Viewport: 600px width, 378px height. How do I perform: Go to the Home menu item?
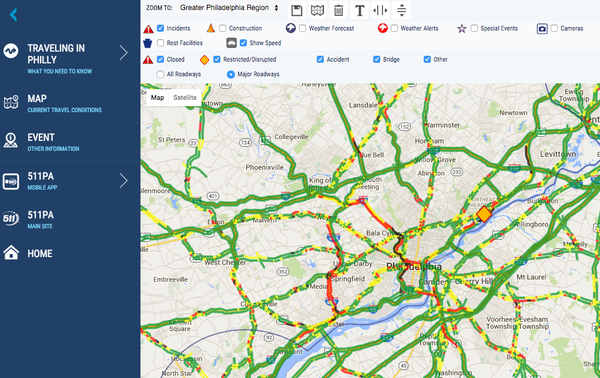[x=70, y=253]
